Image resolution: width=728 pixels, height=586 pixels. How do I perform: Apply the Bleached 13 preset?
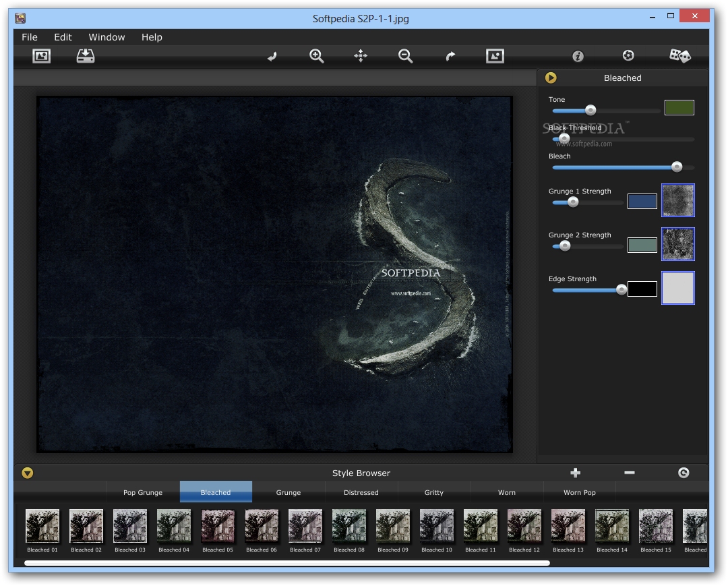click(568, 526)
